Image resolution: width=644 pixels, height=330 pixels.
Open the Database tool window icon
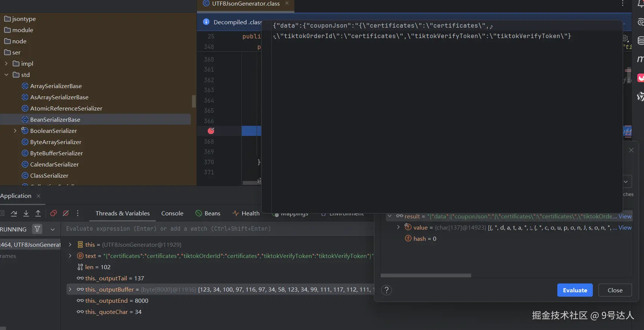point(640,40)
